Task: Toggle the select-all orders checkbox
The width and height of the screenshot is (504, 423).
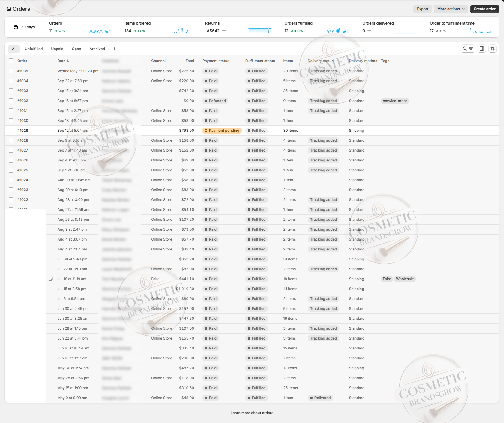Action: click(x=11, y=61)
